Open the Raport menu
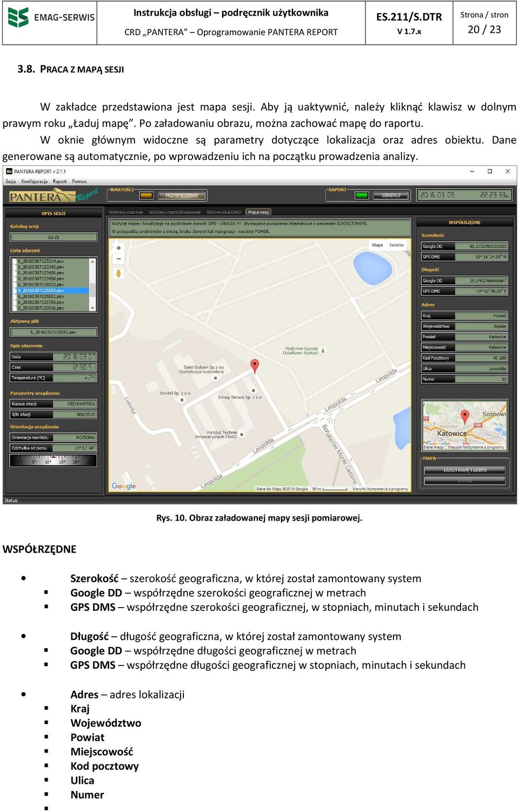The image size is (519, 812). (60, 181)
